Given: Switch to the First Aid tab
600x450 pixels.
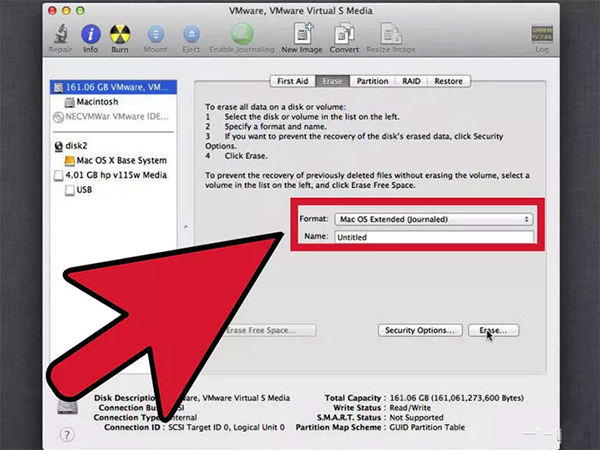Looking at the screenshot, I should pyautogui.click(x=293, y=81).
